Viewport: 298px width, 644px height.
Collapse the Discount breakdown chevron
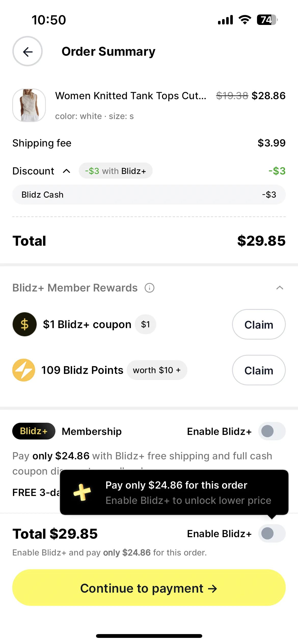point(66,171)
